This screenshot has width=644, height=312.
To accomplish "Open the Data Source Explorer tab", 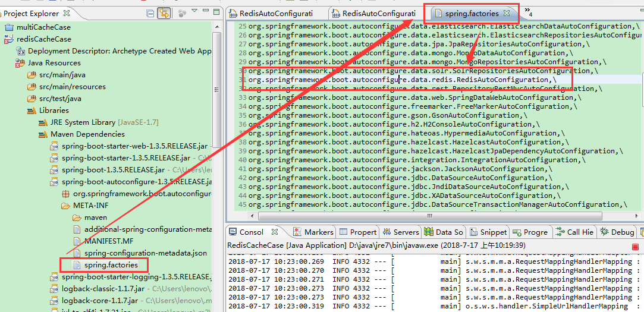I will pos(450,232).
